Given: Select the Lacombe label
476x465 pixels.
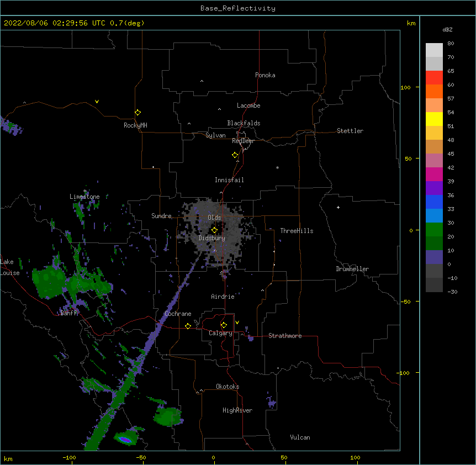Looking at the screenshot, I should (248, 105).
